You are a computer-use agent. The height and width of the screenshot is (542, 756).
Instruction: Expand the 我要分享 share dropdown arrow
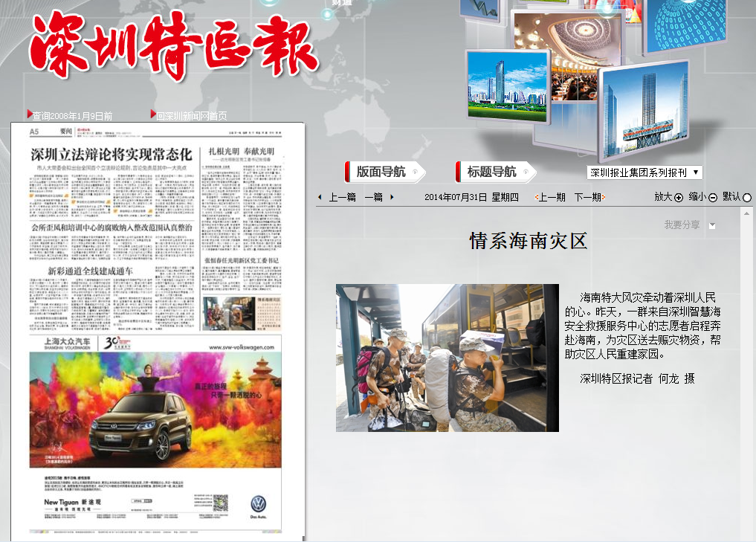[x=712, y=225]
